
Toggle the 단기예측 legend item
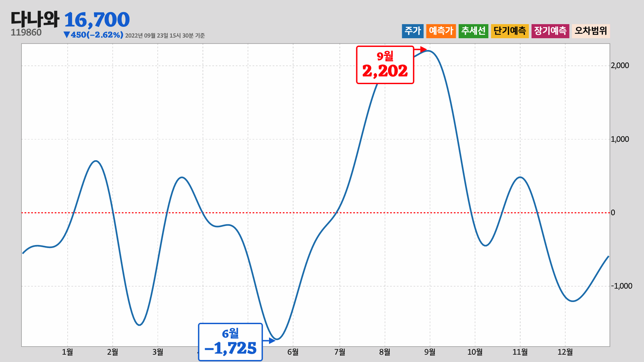[x=510, y=31]
